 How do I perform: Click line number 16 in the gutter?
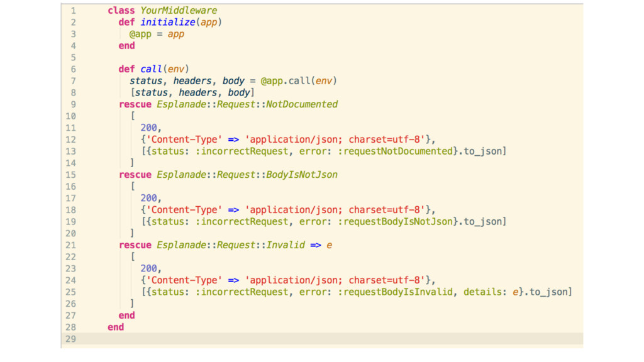(x=70, y=187)
